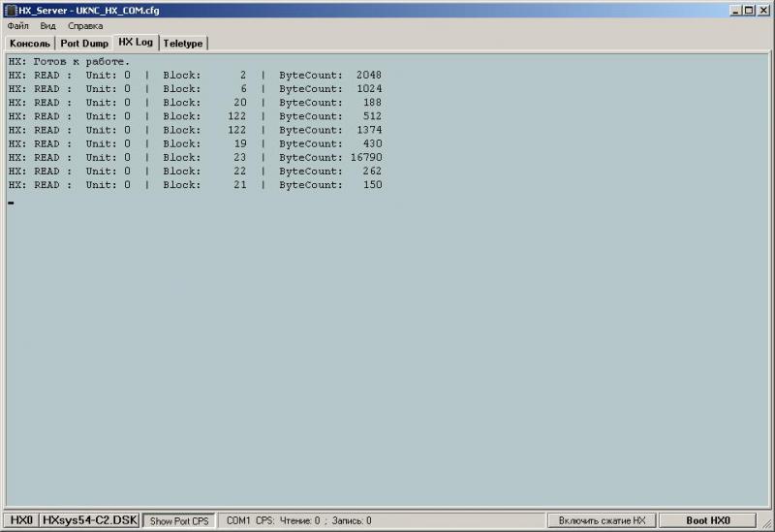775x532 pixels.
Task: Click the 'HX: Готов к работе.' log line
Action: [68, 62]
